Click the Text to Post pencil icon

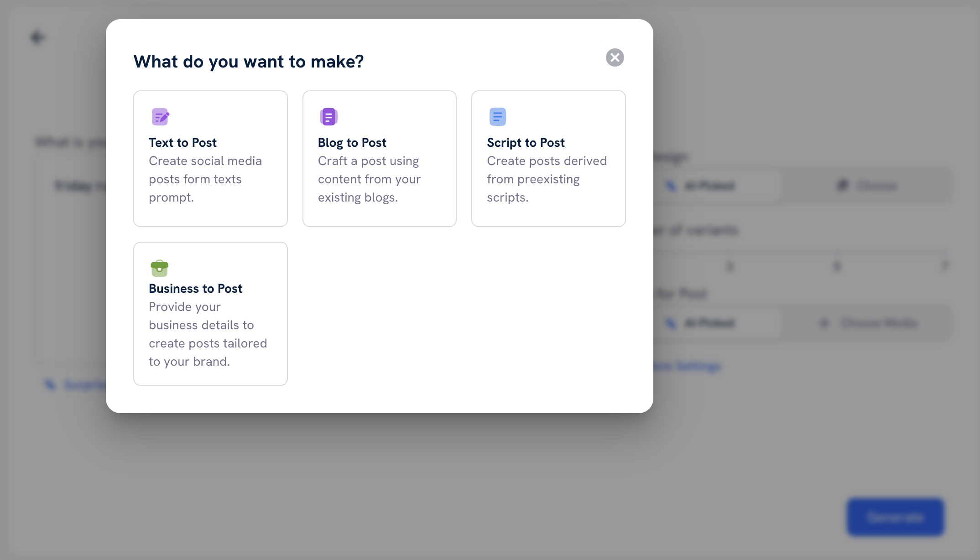point(160,117)
